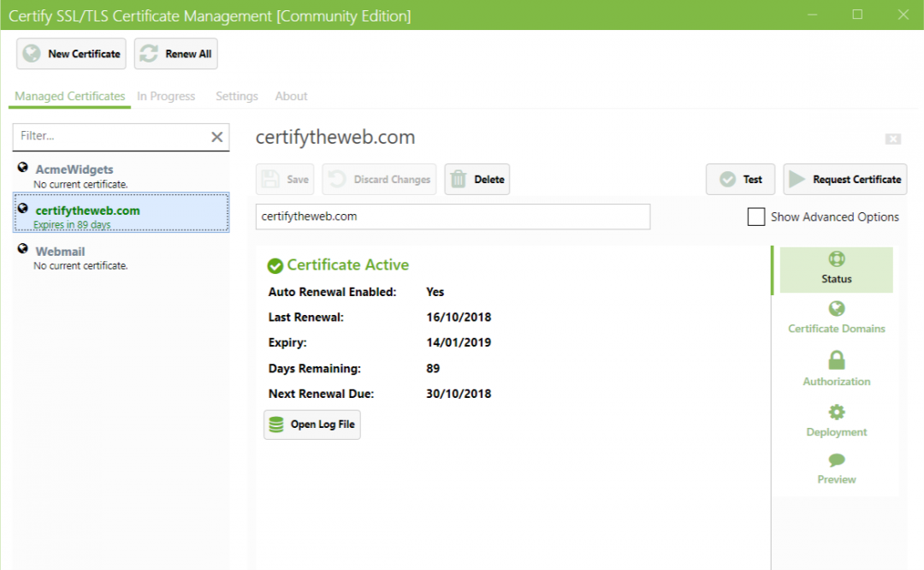Screen dimensions: 924x570
Task: Click the Days Remaining value 89
Action: click(433, 368)
